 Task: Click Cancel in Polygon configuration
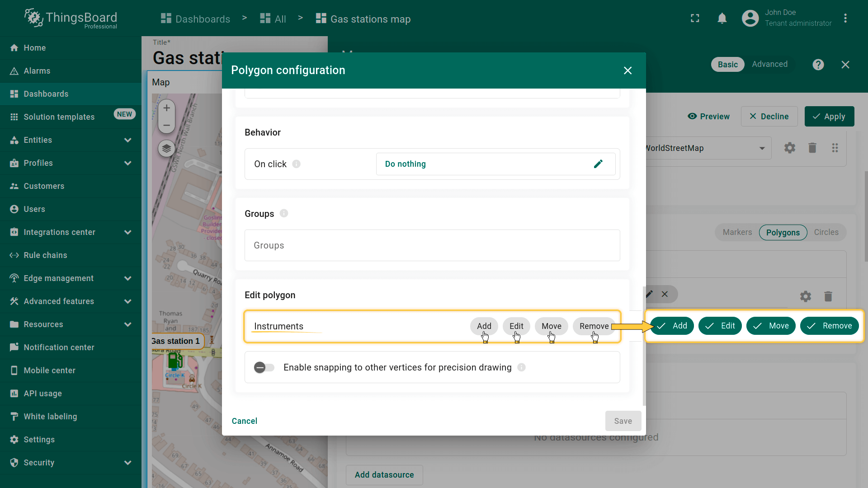coord(244,421)
